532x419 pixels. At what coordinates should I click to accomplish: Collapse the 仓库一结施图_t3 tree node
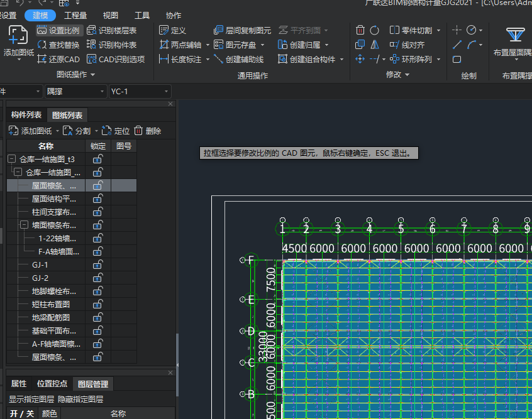11,159
